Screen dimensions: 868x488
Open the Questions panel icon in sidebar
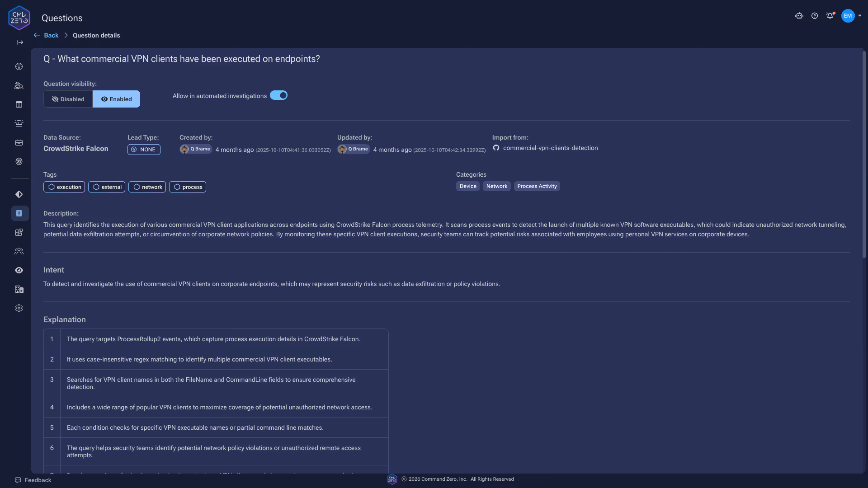[19, 213]
